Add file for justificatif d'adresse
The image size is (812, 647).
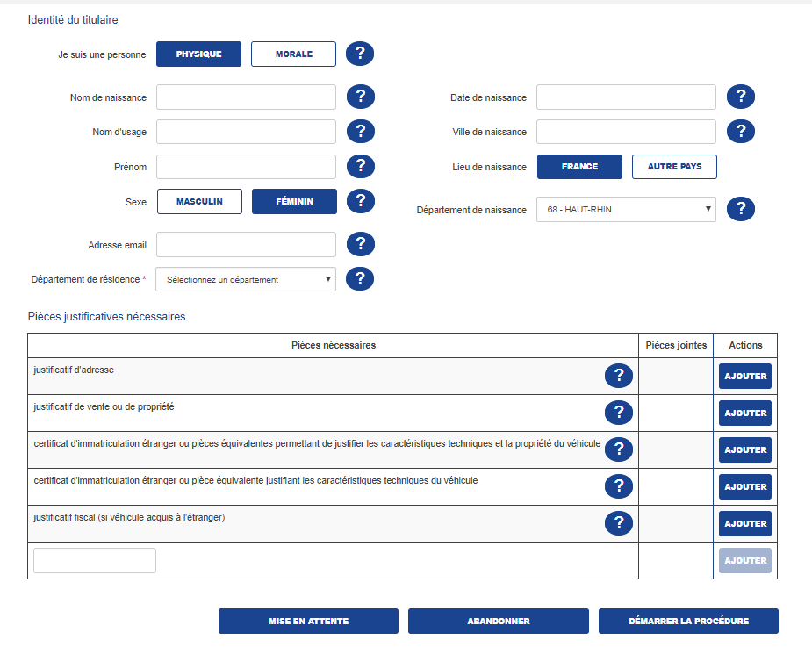pos(745,376)
